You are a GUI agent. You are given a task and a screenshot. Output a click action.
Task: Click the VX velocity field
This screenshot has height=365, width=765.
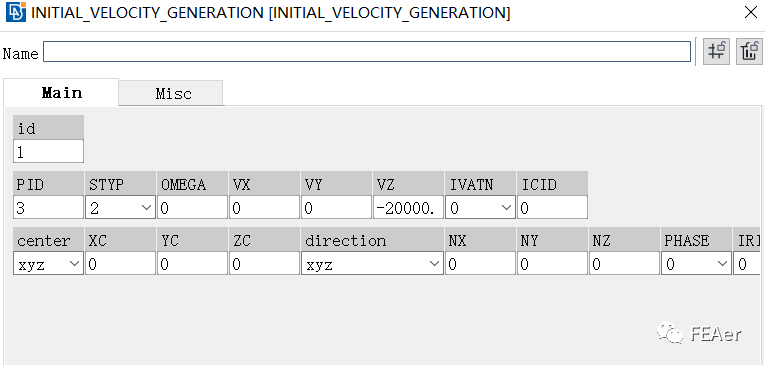coord(264,208)
